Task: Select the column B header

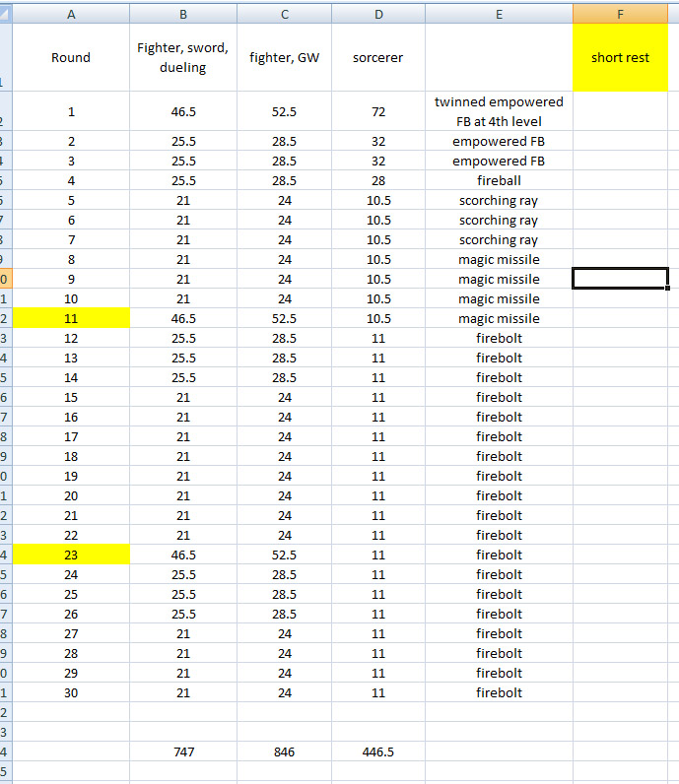Action: pyautogui.click(x=183, y=14)
